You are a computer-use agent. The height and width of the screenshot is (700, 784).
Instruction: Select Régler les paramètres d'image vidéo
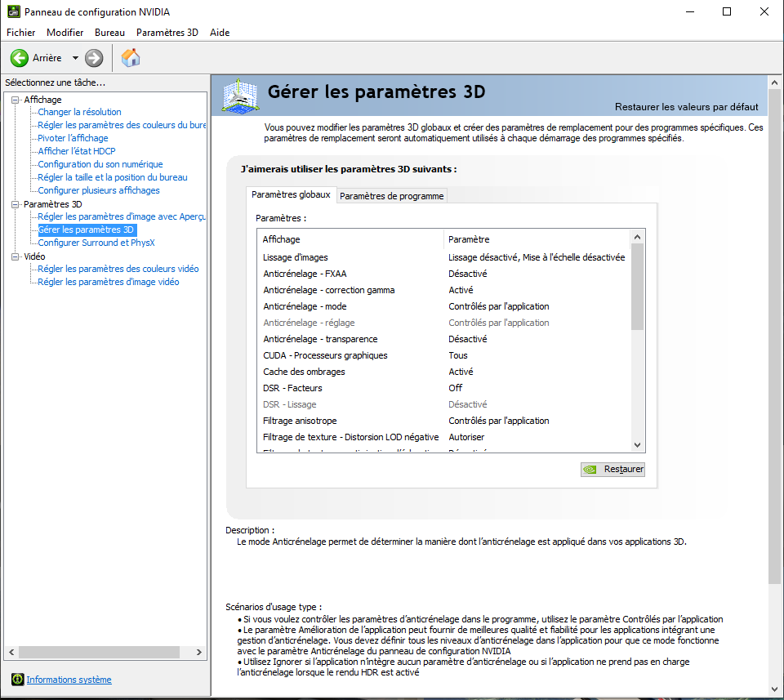click(109, 282)
